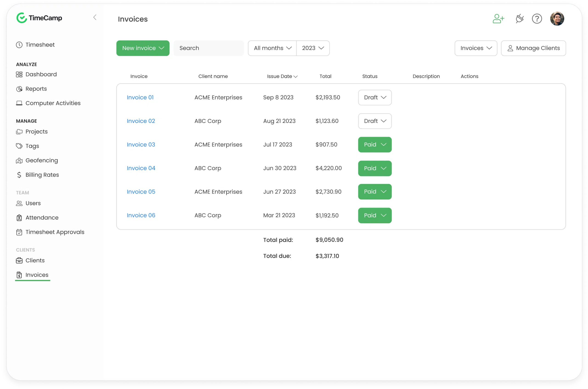Click the Tags label icon
Viewport: 588px width, 389px height.
click(19, 146)
